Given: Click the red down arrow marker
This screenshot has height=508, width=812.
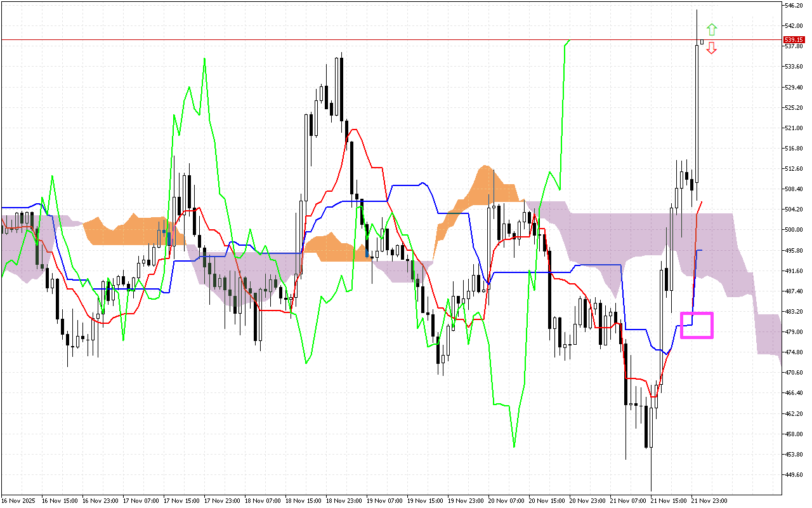Looking at the screenshot, I should click(712, 48).
